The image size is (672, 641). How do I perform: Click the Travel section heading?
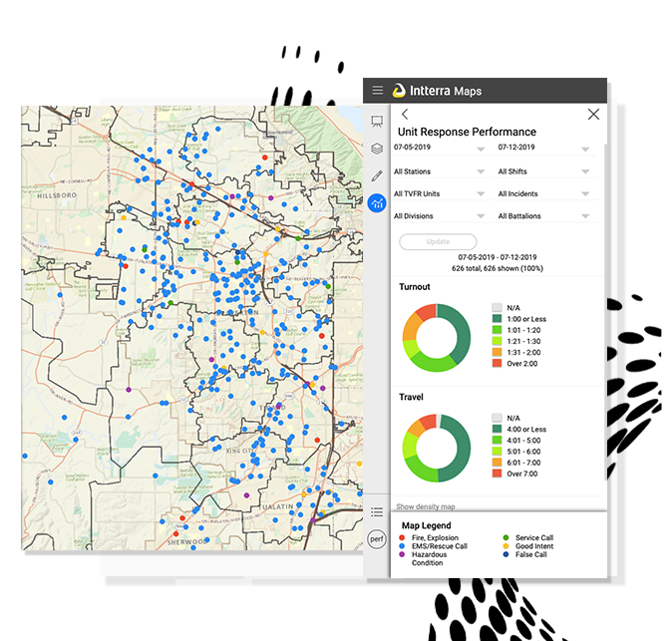[411, 397]
